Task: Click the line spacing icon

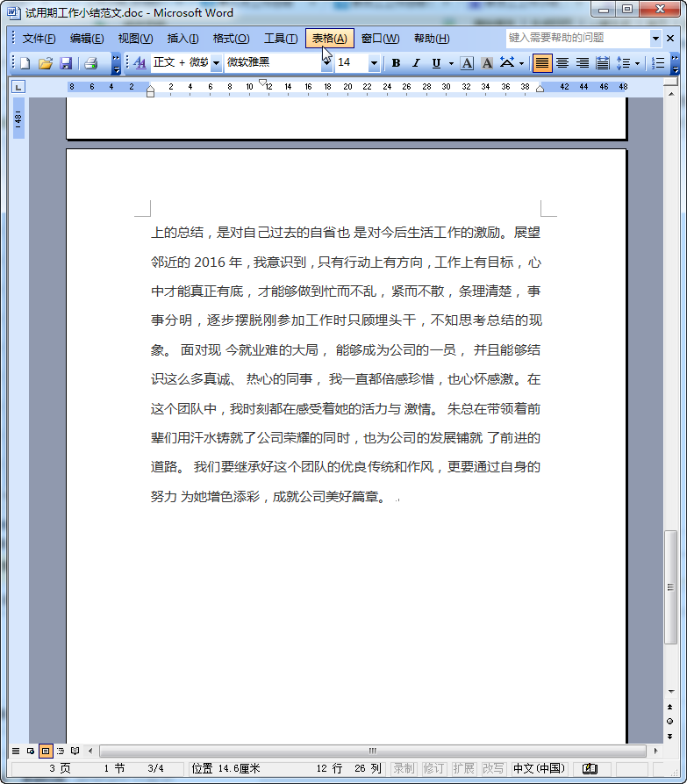Action: point(623,63)
